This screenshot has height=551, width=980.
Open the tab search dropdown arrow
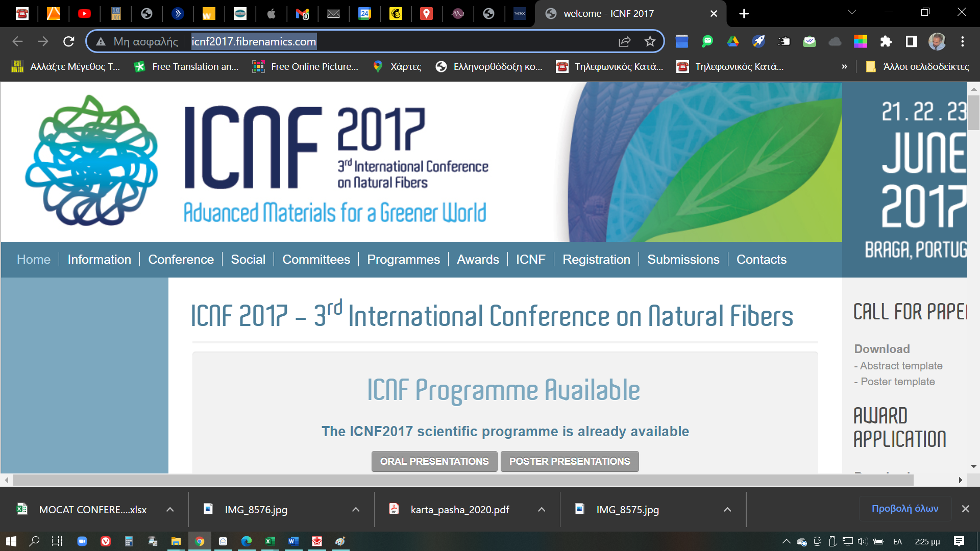coord(852,12)
